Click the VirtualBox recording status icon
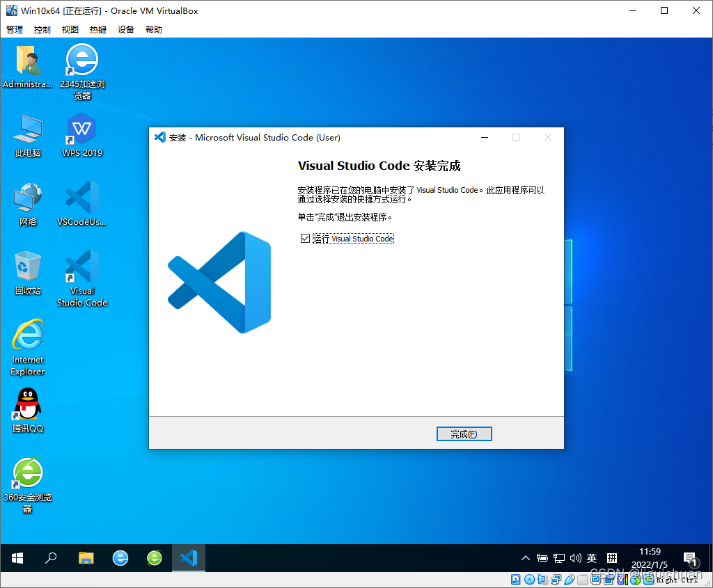This screenshot has width=713, height=588. pyautogui.click(x=609, y=580)
